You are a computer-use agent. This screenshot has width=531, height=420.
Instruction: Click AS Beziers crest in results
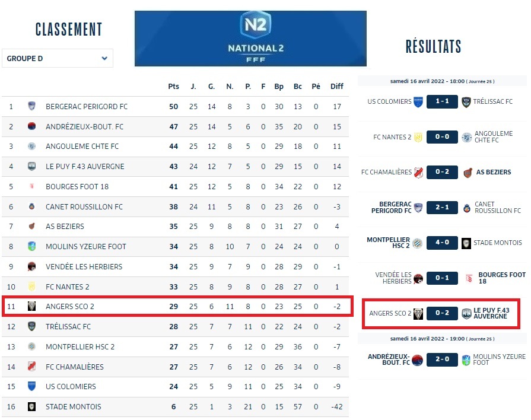click(x=468, y=172)
